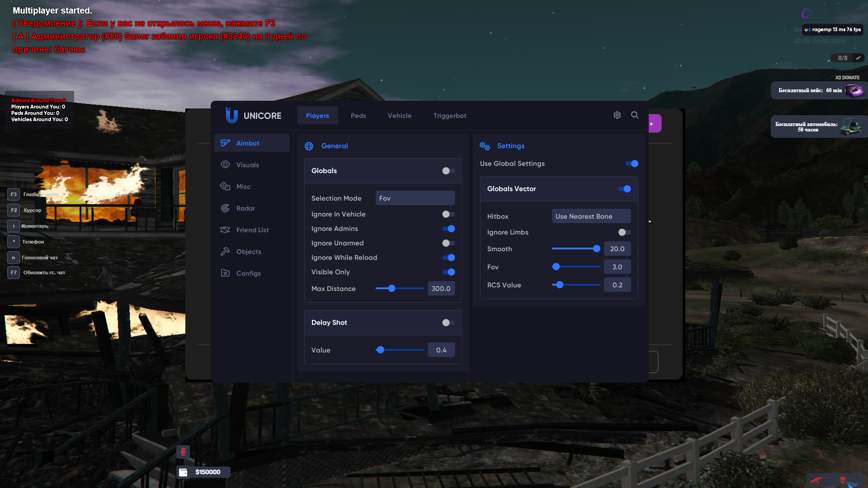Viewport: 868px width, 488px height.
Task: Open the Selection Mode Fov dropdown
Action: point(415,198)
